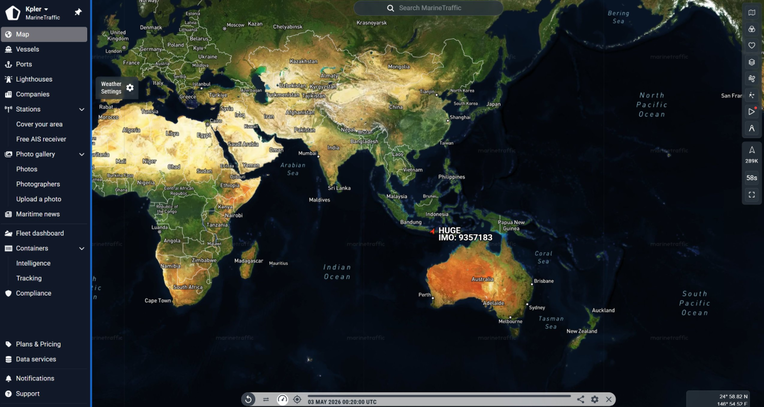Collapse the Photo gallery chevron
The image size is (765, 407).
81,154
